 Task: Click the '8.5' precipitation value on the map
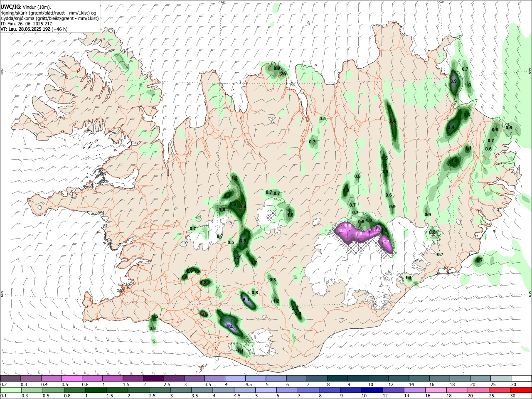click(x=231, y=327)
